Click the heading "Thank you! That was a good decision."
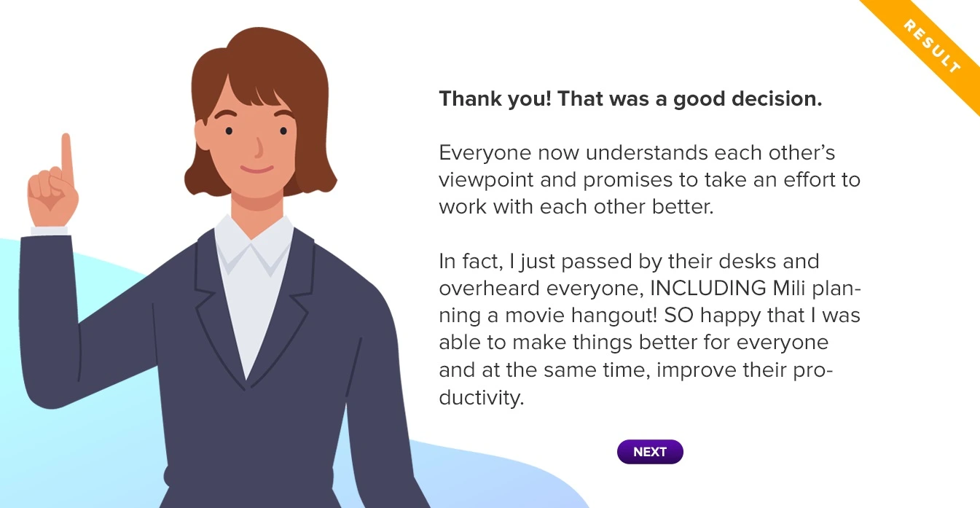980x508 pixels. pos(630,99)
